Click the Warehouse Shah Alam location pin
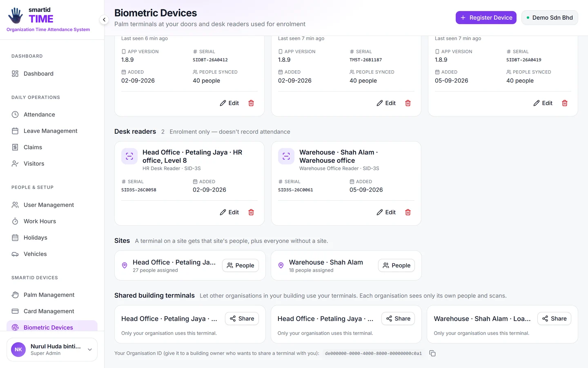Image resolution: width=588 pixels, height=368 pixels. [281, 265]
